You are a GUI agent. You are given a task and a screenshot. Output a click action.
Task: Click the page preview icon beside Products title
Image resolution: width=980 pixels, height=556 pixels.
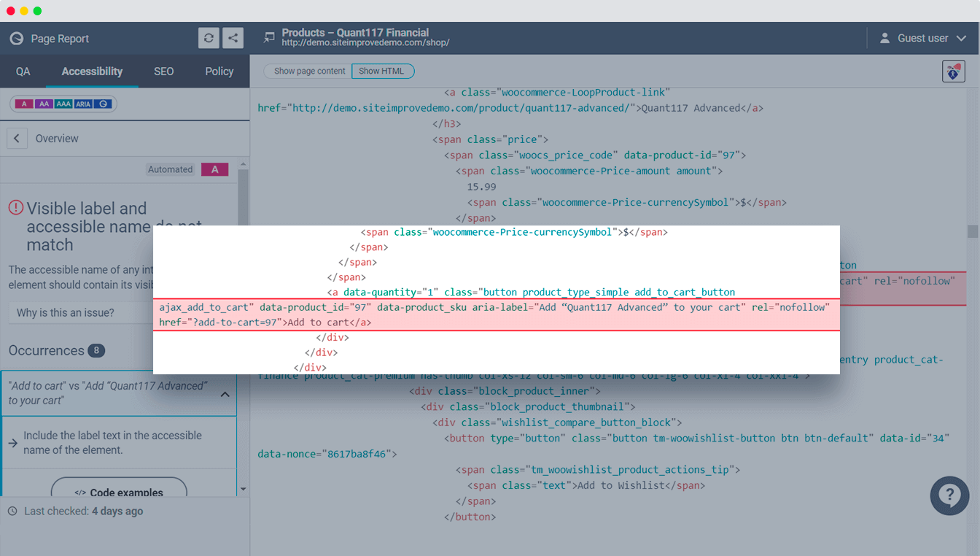tap(270, 36)
